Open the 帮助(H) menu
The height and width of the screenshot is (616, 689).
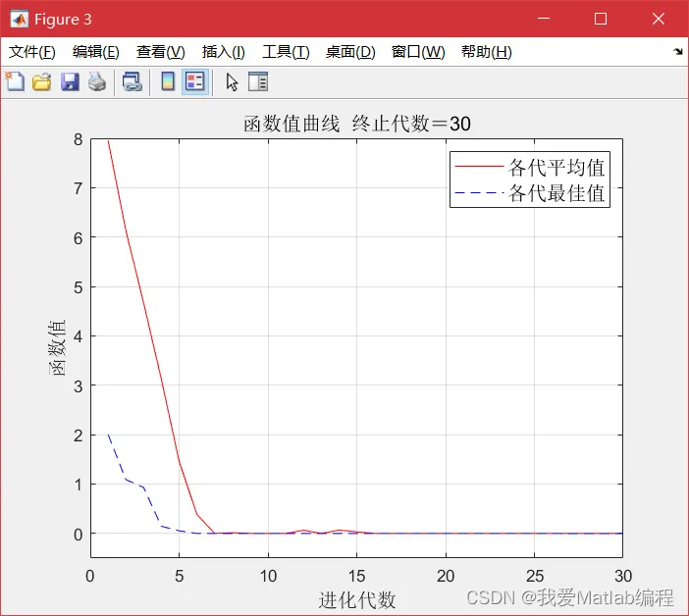pyautogui.click(x=486, y=52)
